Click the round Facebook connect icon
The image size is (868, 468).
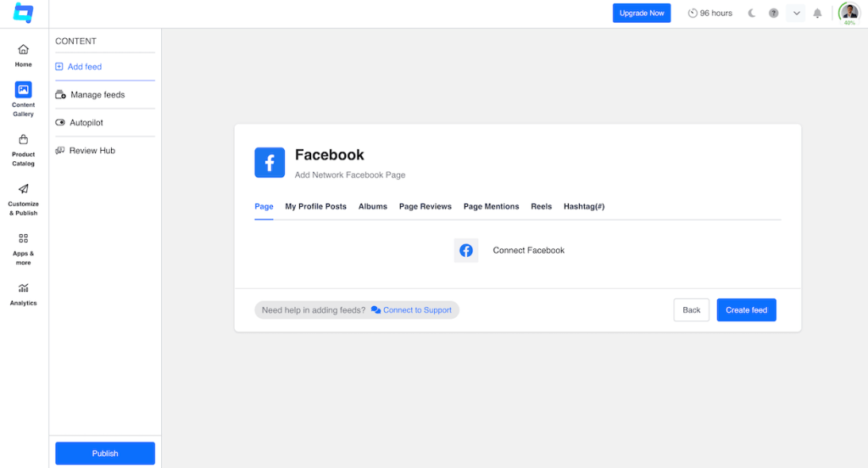click(x=466, y=250)
